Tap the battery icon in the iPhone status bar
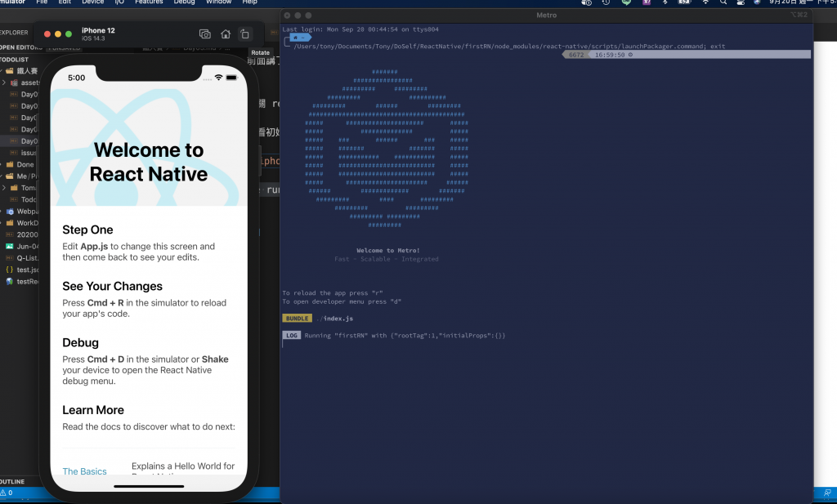 coord(231,78)
